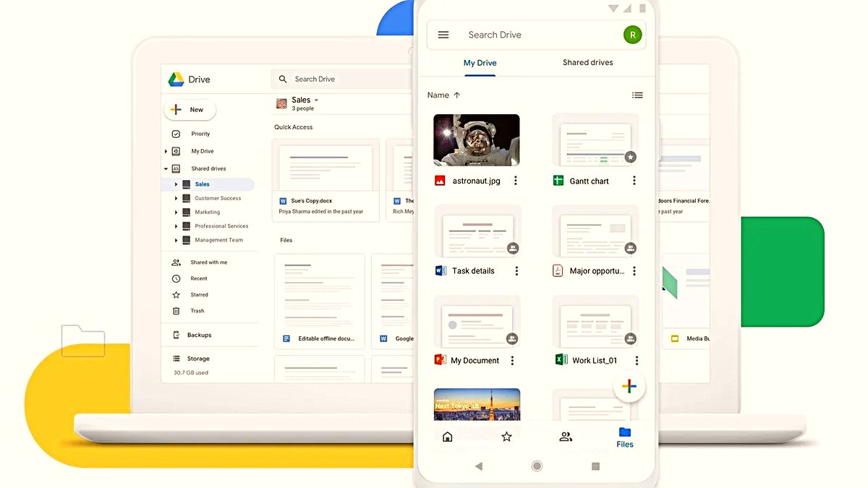Expand the Sales shared drive arrow
Screen dimensions: 868x488
pos(176,184)
